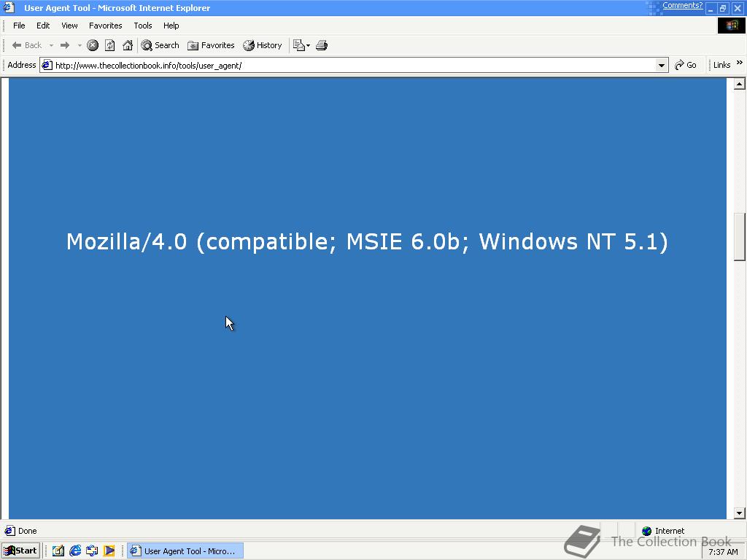Image resolution: width=747 pixels, height=560 pixels.
Task: Click the address bar URL field
Action: tap(354, 65)
